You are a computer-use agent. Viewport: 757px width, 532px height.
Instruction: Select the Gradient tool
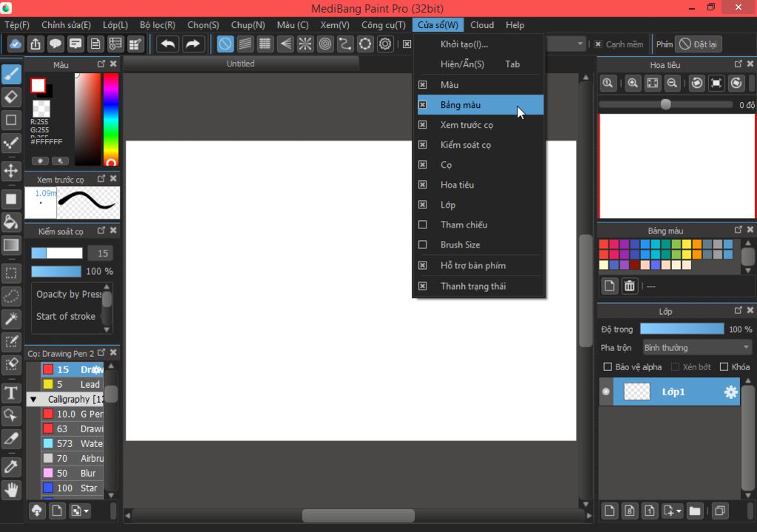11,245
